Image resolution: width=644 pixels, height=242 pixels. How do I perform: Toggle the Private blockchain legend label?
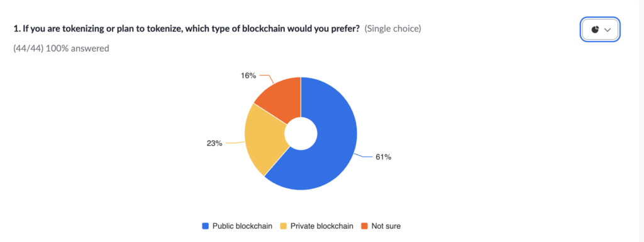[x=321, y=226]
